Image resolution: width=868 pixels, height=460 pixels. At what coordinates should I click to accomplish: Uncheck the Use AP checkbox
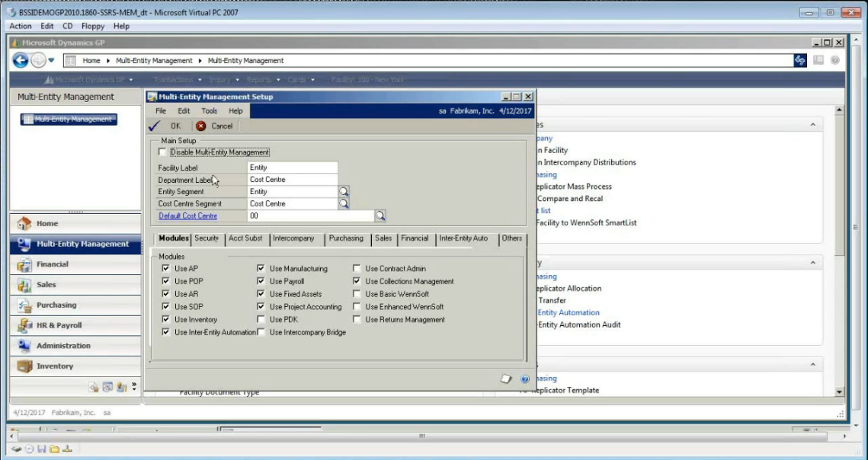point(165,269)
